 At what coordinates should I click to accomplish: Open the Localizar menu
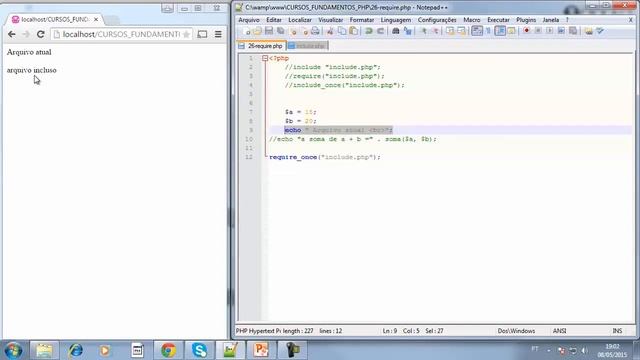300,20
